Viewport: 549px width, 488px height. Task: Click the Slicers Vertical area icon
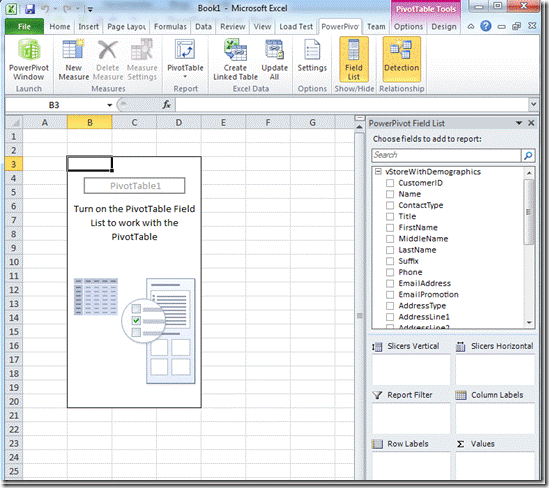pos(377,347)
